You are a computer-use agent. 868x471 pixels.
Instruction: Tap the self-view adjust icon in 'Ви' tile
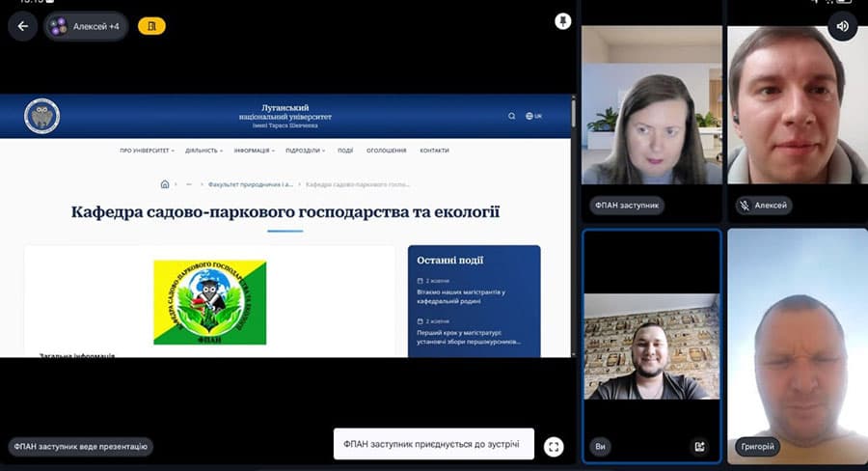tap(699, 447)
